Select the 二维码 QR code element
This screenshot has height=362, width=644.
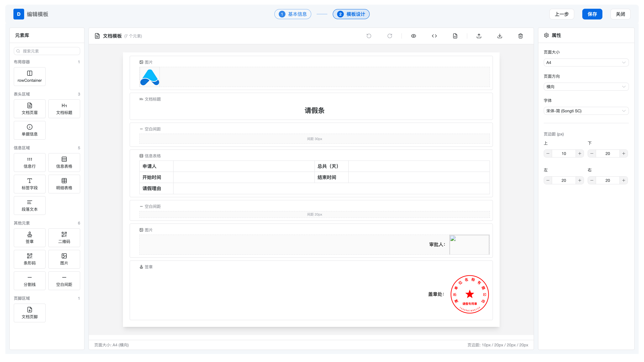click(64, 237)
